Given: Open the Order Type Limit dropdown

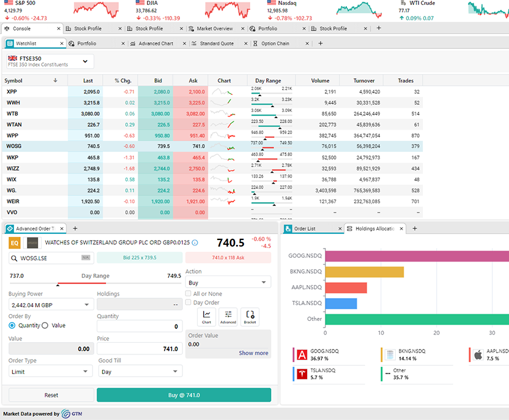Looking at the screenshot, I should pos(50,371).
